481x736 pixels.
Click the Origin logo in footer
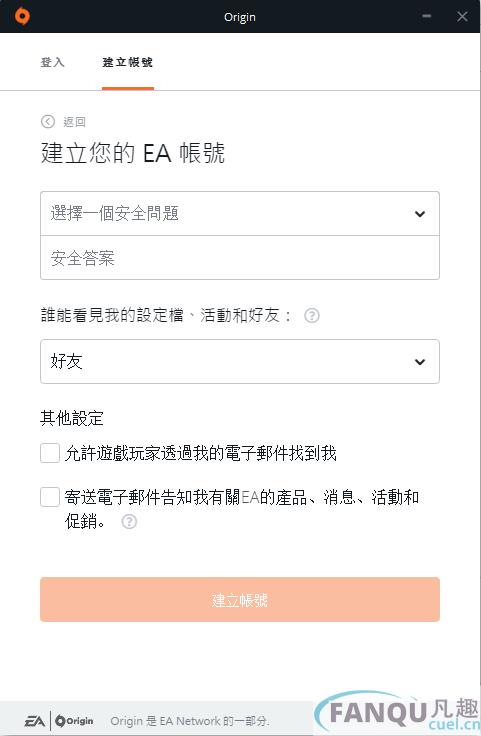coord(74,721)
